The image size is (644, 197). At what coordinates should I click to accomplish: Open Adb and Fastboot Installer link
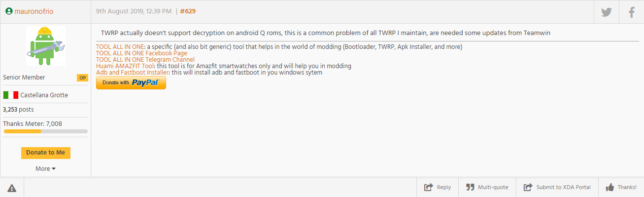click(x=133, y=73)
